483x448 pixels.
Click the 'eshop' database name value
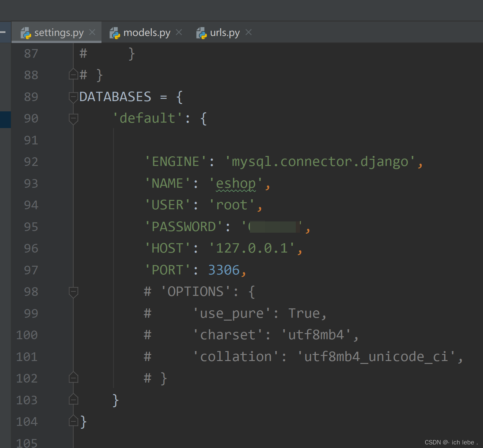[236, 184]
